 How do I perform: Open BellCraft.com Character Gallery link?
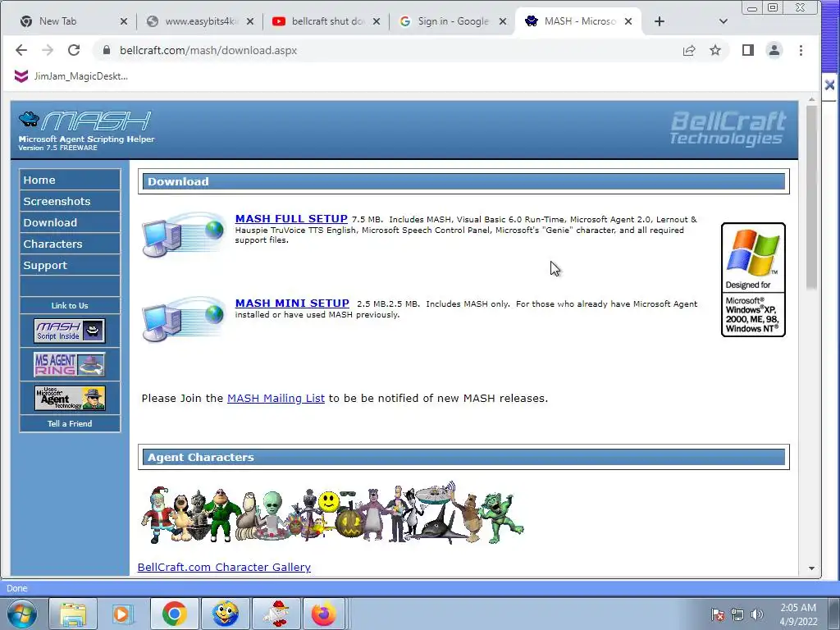[x=224, y=567]
